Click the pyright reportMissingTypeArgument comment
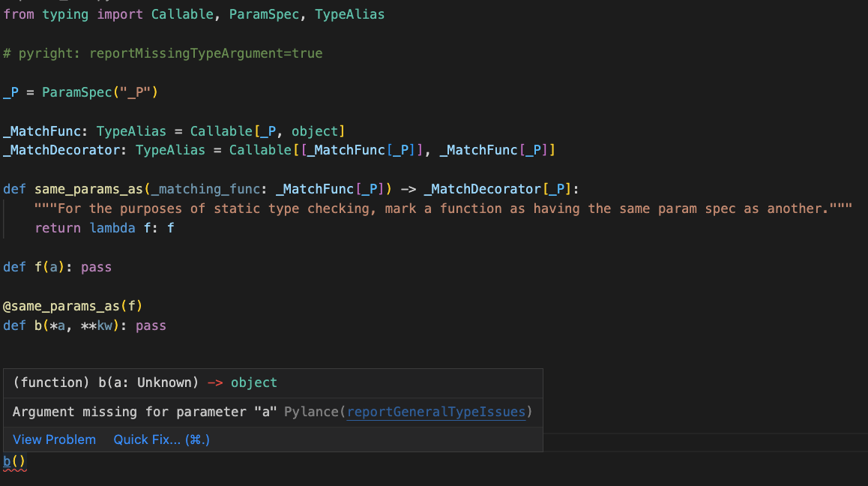Screen dimensions: 868x486 (163, 52)
